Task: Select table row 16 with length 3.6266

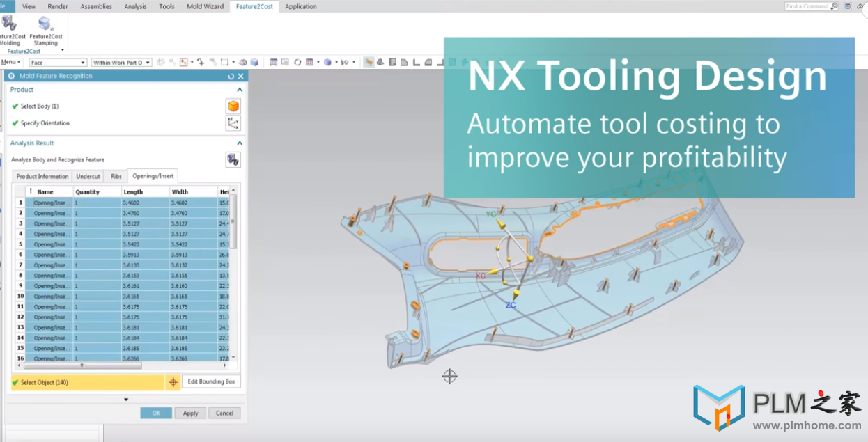Action: pos(123,358)
